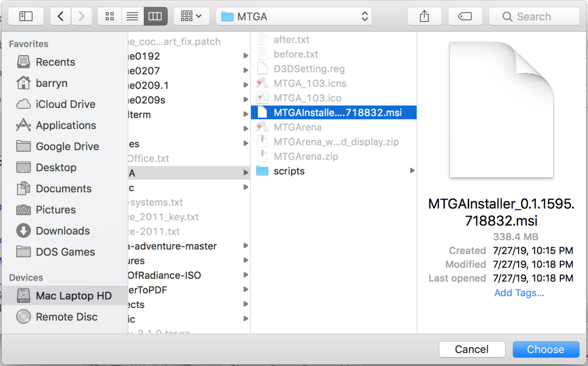
Task: Click Add Tags link
Action: [519, 293]
